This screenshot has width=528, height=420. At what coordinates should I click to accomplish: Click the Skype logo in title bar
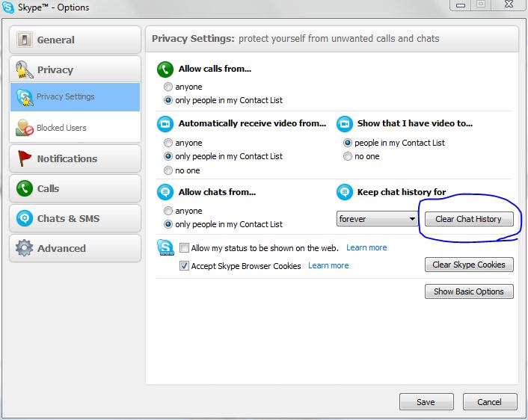(x=8, y=7)
